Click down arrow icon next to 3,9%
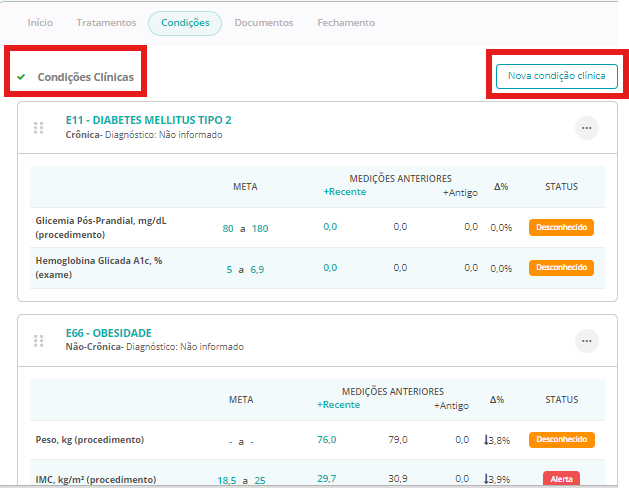The width and height of the screenshot is (629, 488). pos(486,479)
